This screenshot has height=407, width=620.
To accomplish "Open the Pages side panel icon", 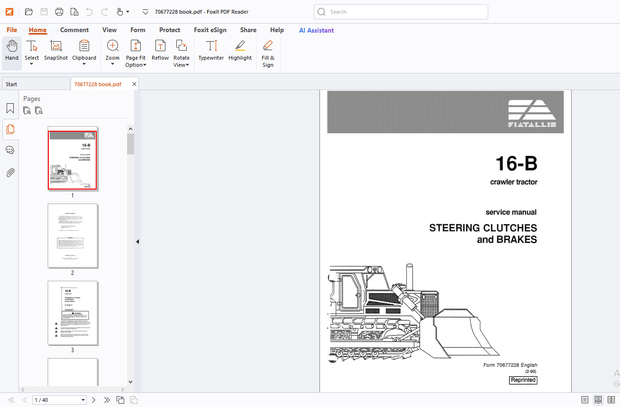I will [x=10, y=129].
